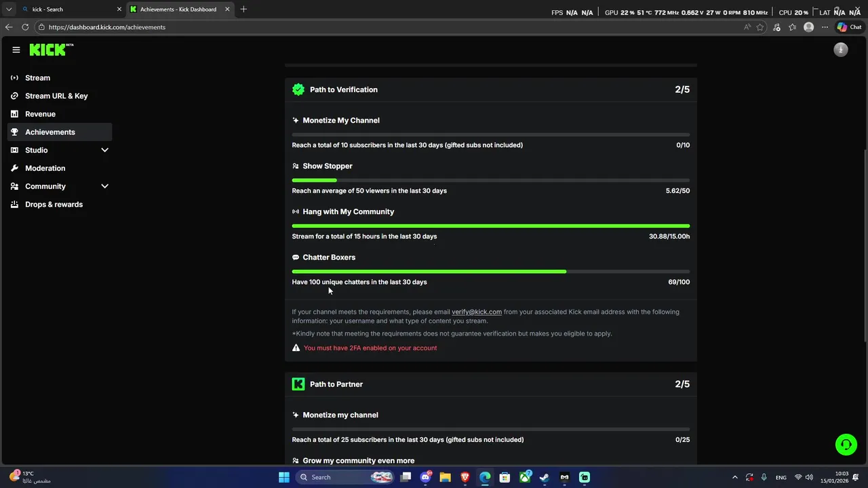Screen dimensions: 868x488
Task: Open the tab list dropdown arrow
Action: [x=9, y=9]
